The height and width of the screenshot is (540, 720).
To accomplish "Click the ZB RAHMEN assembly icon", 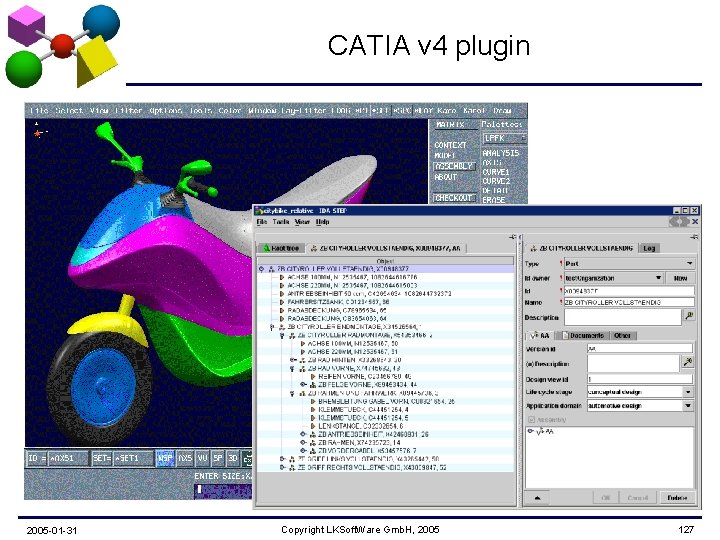I will (313, 443).
